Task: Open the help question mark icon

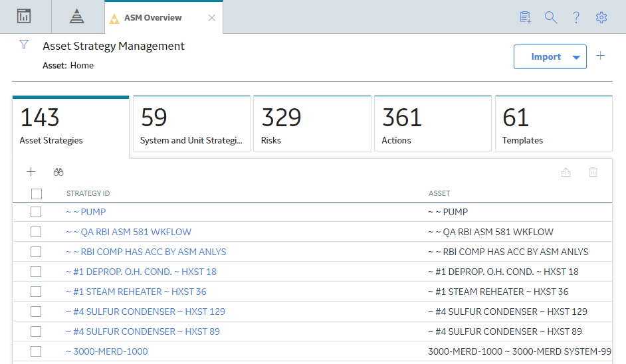Action: [x=576, y=17]
